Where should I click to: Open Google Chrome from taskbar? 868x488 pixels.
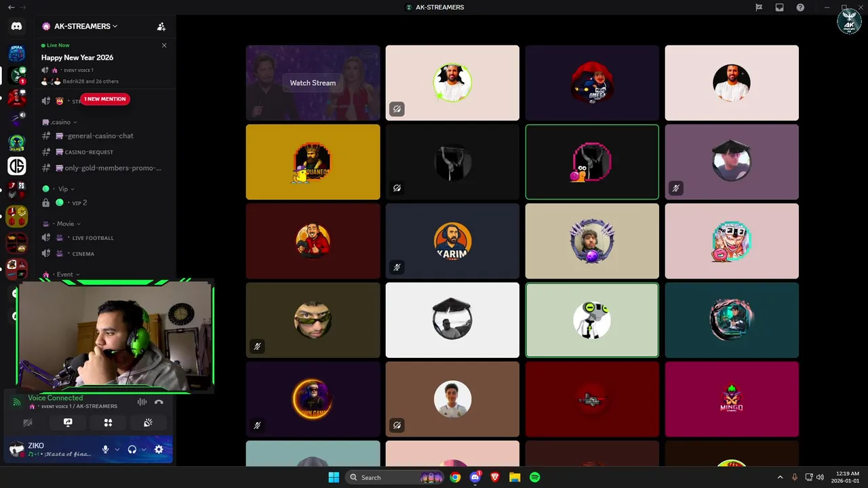tap(455, 477)
